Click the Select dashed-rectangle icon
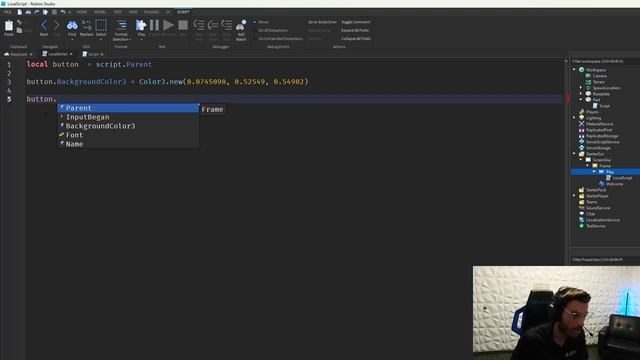The height and width of the screenshot is (360, 640). pos(101,25)
